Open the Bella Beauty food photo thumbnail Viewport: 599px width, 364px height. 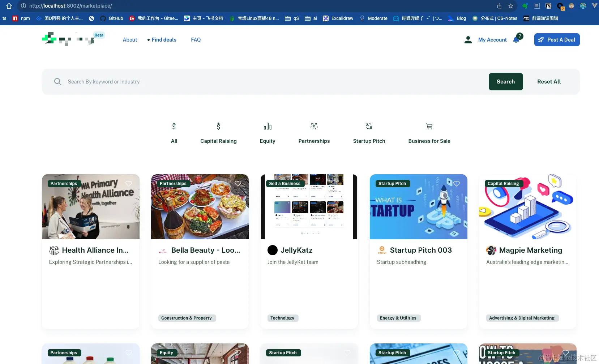tap(200, 207)
